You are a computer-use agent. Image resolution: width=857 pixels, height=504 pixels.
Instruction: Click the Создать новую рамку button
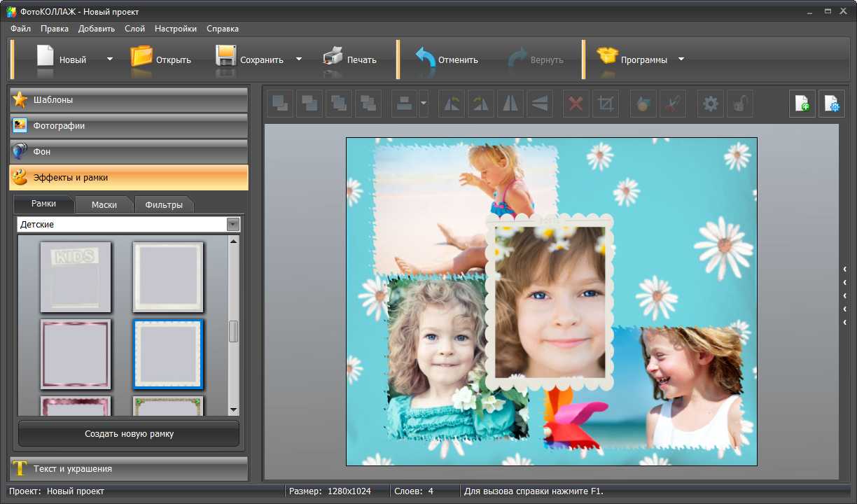point(129,434)
